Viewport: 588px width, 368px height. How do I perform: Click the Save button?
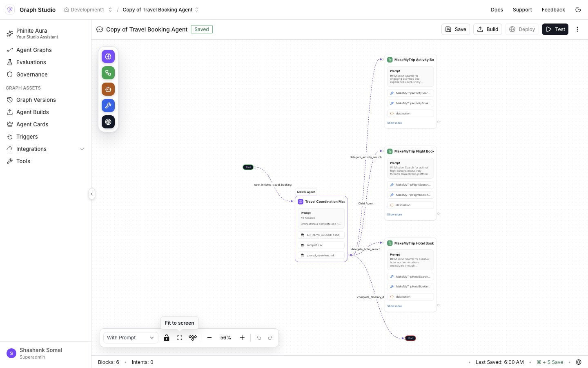456,29
